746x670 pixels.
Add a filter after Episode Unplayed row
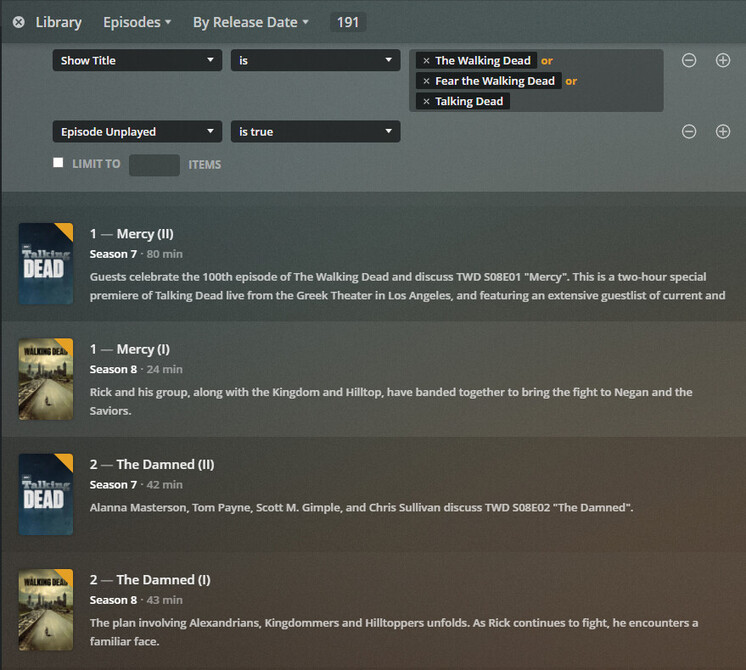pos(723,131)
